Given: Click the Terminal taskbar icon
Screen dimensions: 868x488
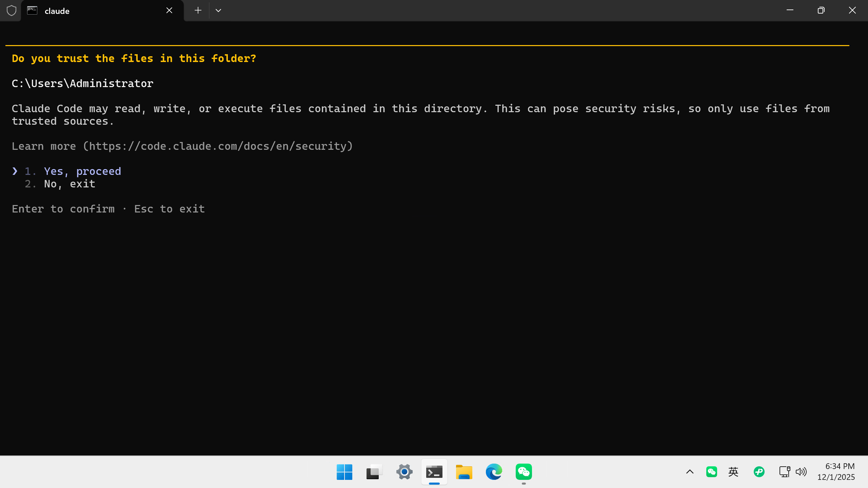Looking at the screenshot, I should (434, 472).
